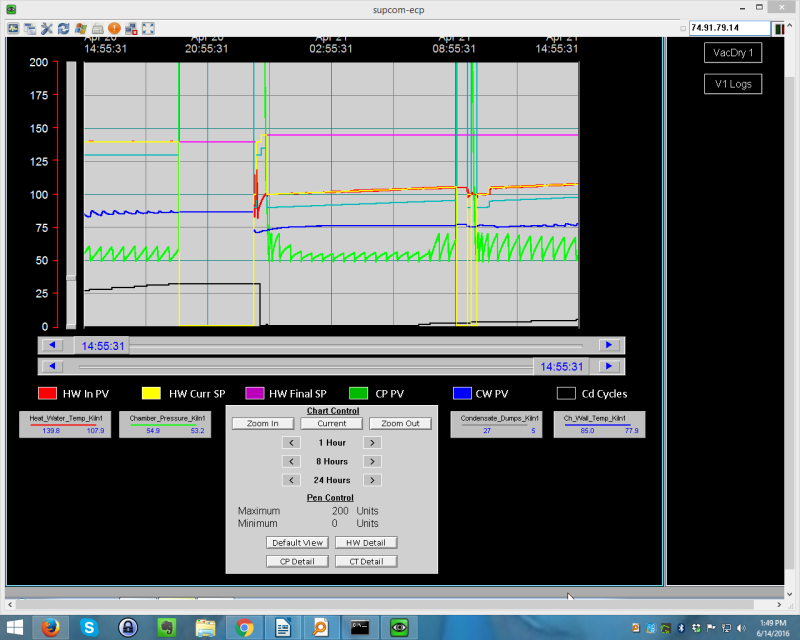Click the horizontal scrollbar right arrow
This screenshot has height=640, width=800.
click(779, 604)
